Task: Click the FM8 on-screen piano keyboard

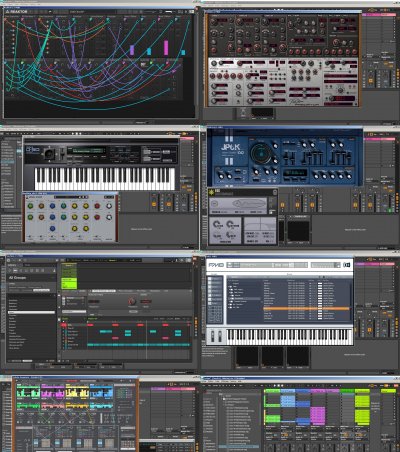Action: [x=289, y=336]
